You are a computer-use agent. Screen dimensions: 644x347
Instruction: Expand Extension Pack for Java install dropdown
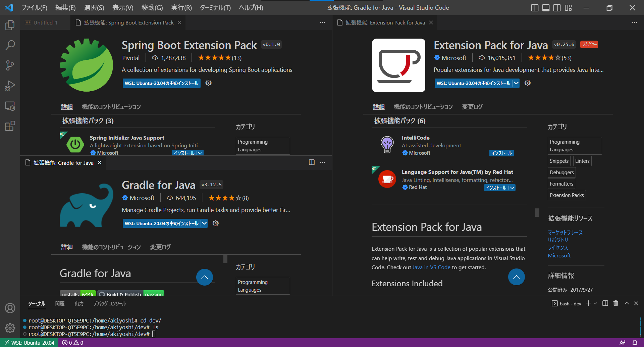tap(516, 83)
